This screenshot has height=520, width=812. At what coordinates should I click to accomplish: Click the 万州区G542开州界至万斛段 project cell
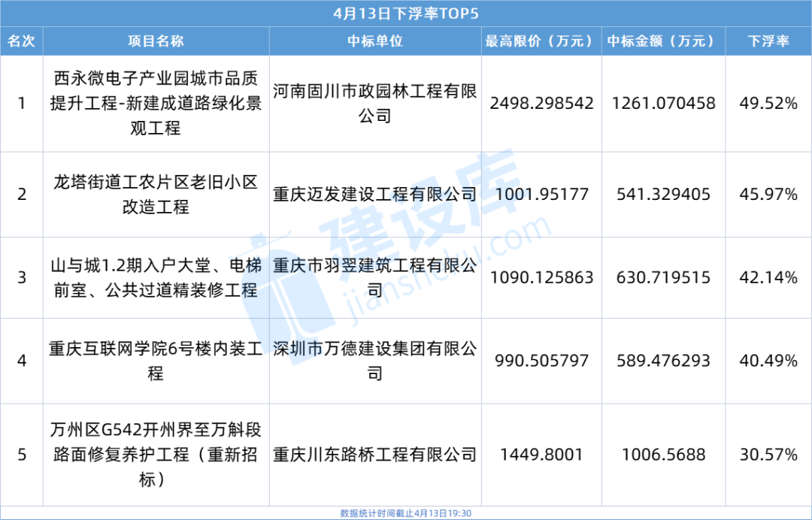[156, 454]
